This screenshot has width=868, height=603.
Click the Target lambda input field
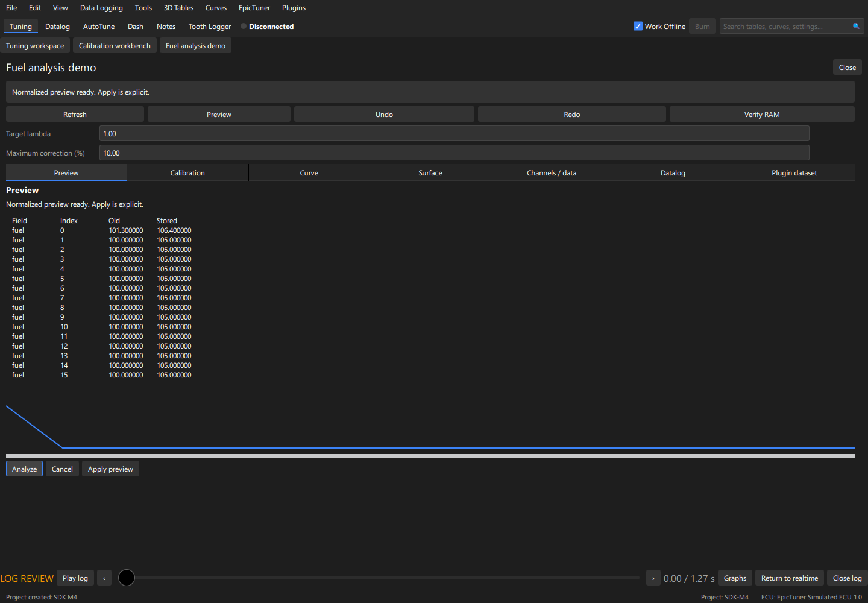pos(454,134)
